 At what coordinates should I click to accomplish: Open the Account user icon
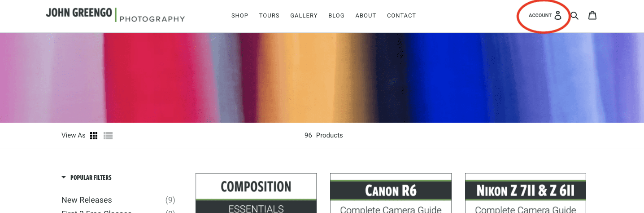coord(557,15)
